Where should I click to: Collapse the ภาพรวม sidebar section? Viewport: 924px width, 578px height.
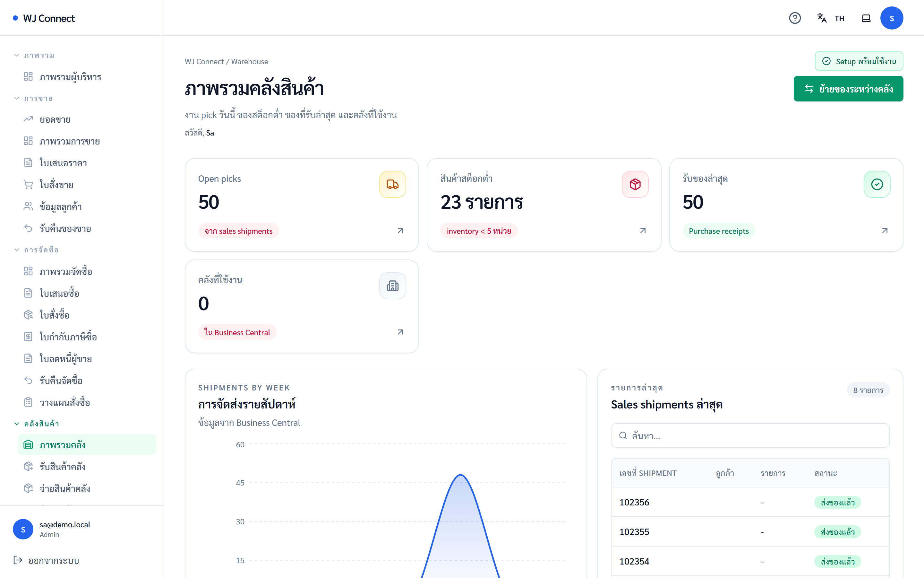coord(34,55)
